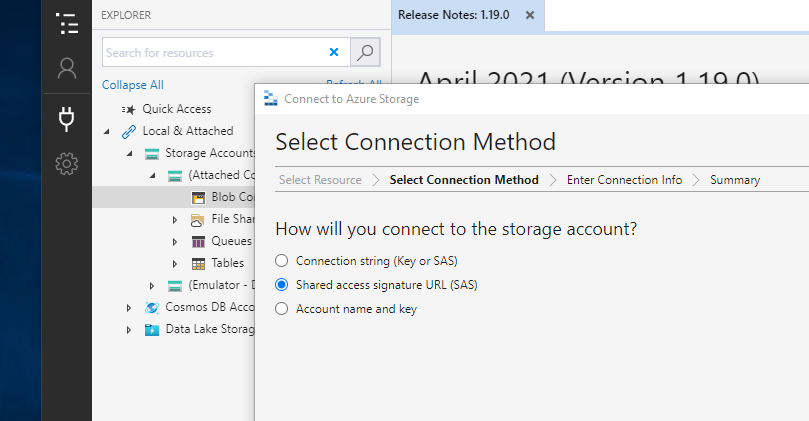
Task: Collapse the Local & Attached node
Action: coord(107,132)
